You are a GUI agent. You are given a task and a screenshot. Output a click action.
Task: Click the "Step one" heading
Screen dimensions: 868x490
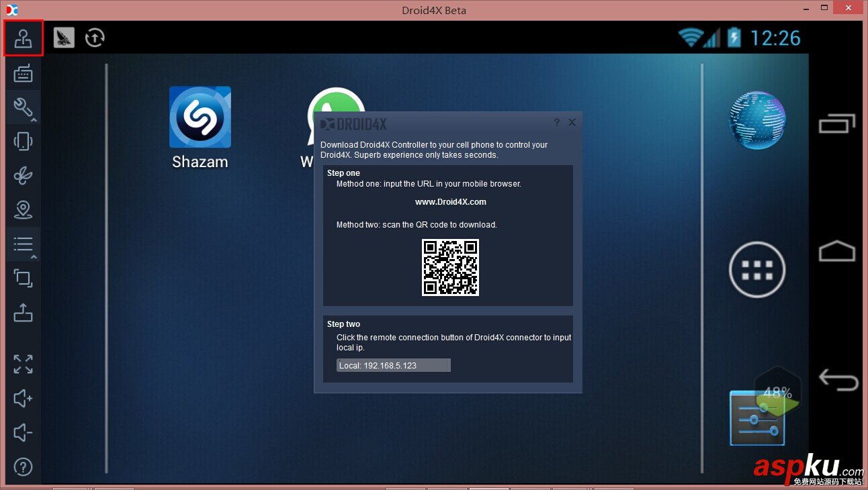[343, 173]
